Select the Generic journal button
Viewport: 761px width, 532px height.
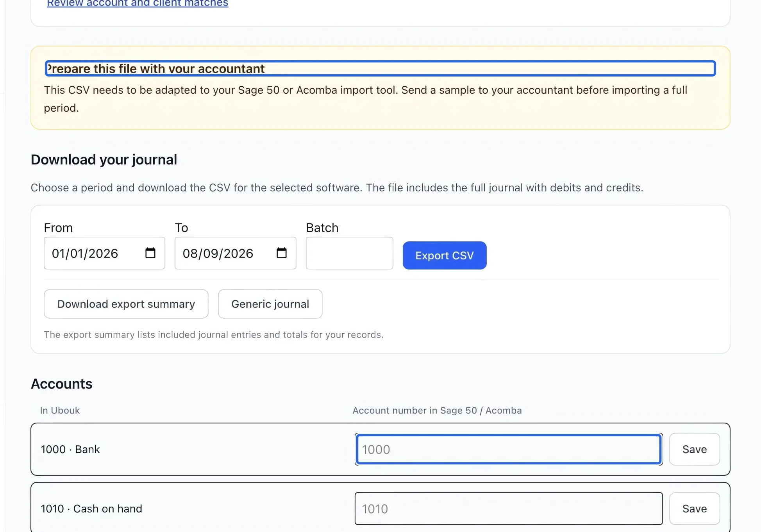pos(270,304)
